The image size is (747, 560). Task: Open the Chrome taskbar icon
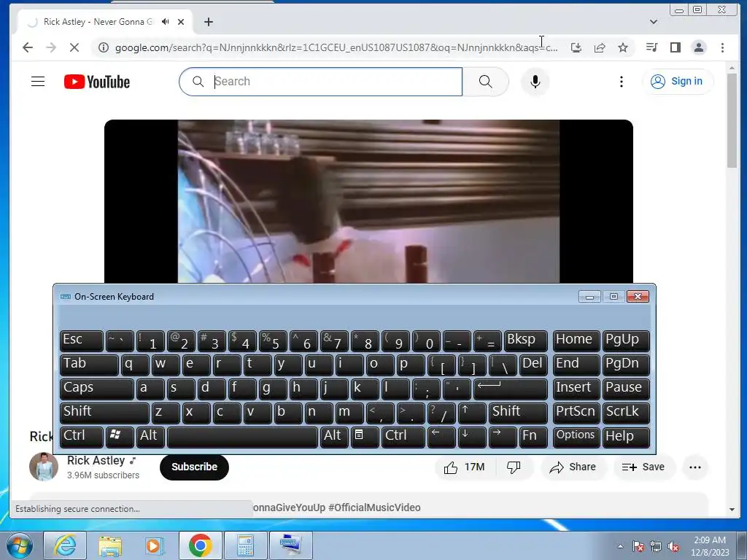(200, 545)
